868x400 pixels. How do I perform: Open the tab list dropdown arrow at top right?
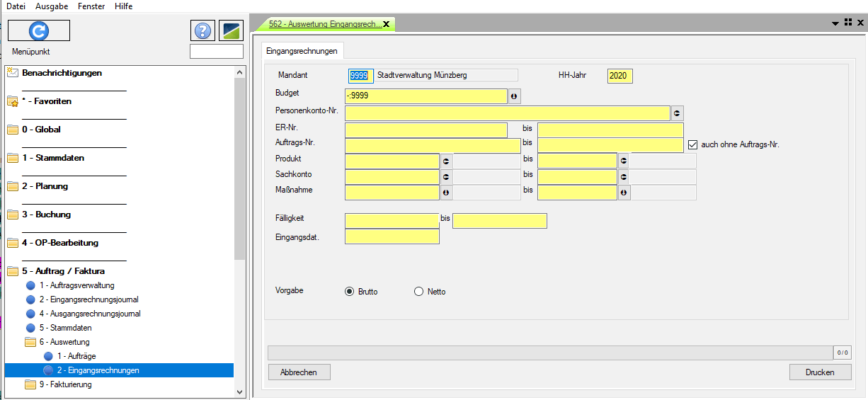[835, 23]
